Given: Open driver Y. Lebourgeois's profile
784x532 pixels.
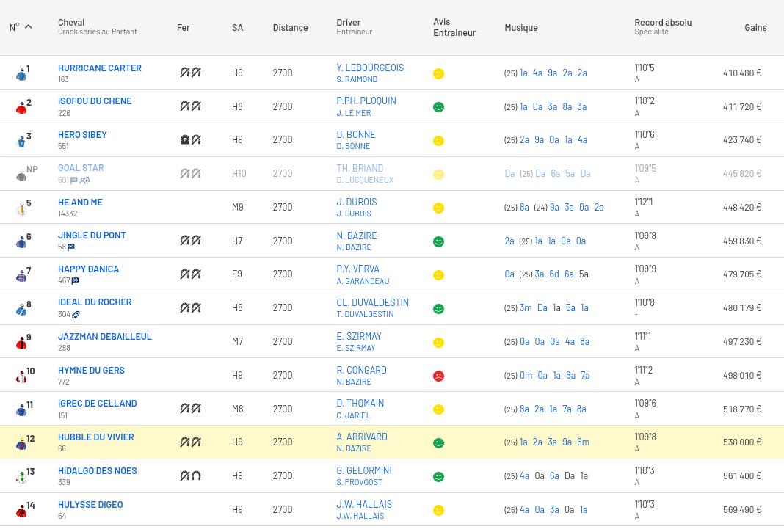Looking at the screenshot, I should click(x=370, y=68).
